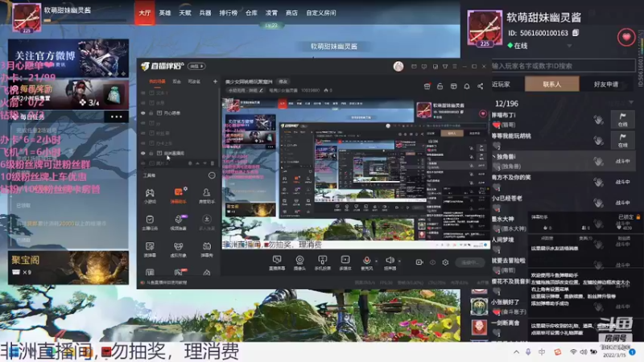Screen dimensions: 644x362
Task: Click the gift box icon in streaming toolbar
Action: (x=427, y=86)
